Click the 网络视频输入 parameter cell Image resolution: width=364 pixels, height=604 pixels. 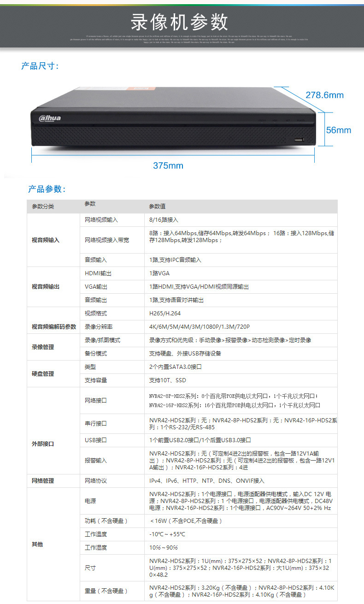coord(112,220)
